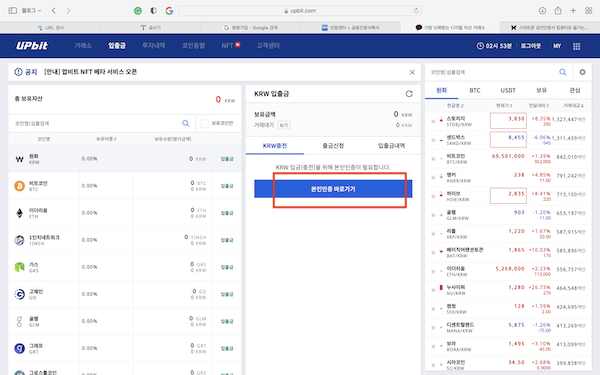The height and width of the screenshot is (375, 600).
Task: Switch to the 입출금내역 tab
Action: click(x=391, y=146)
